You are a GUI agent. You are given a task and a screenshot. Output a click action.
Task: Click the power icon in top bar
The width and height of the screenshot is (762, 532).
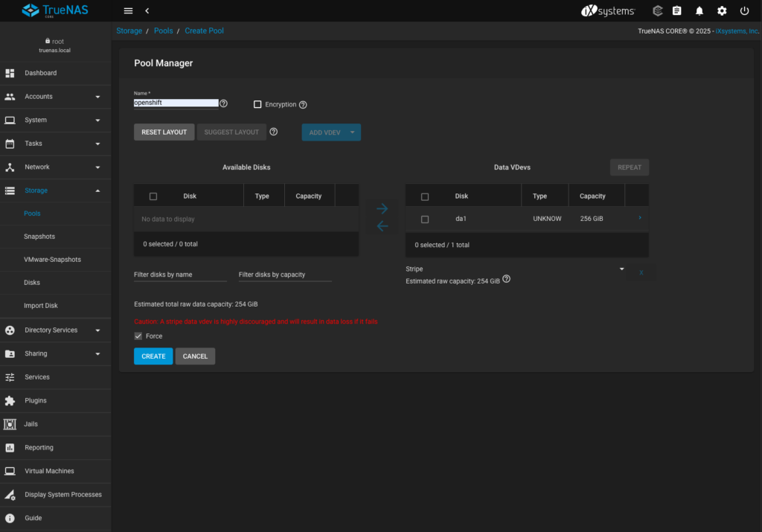(x=744, y=11)
